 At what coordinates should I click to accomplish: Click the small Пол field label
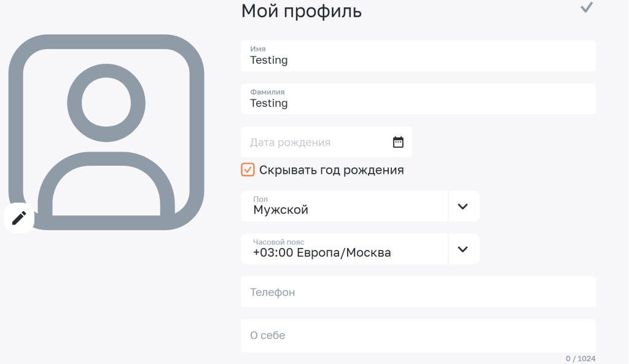click(x=260, y=199)
